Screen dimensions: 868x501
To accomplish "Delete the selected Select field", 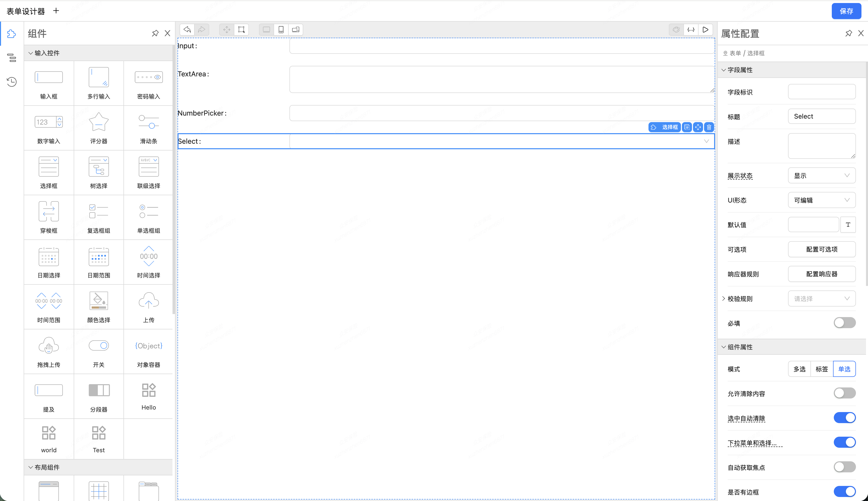I will coord(709,127).
